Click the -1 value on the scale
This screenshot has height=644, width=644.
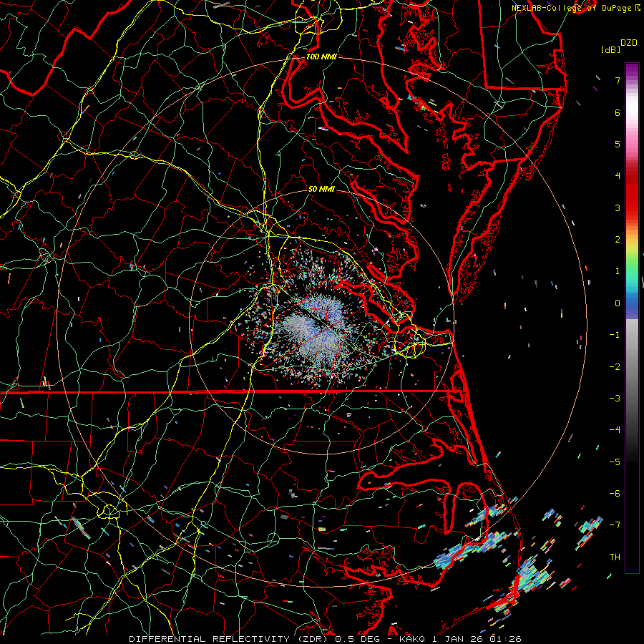[615, 335]
